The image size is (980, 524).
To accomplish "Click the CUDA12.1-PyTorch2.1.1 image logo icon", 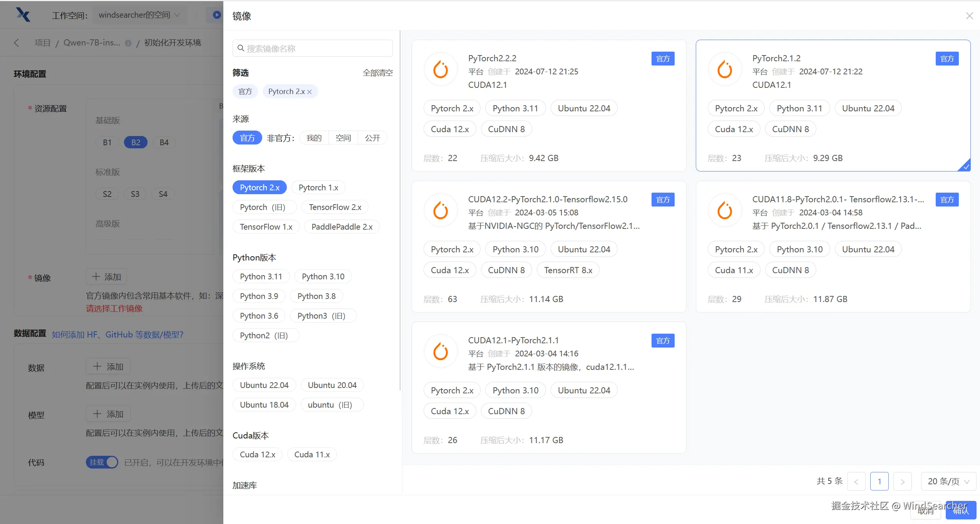I will [x=441, y=351].
